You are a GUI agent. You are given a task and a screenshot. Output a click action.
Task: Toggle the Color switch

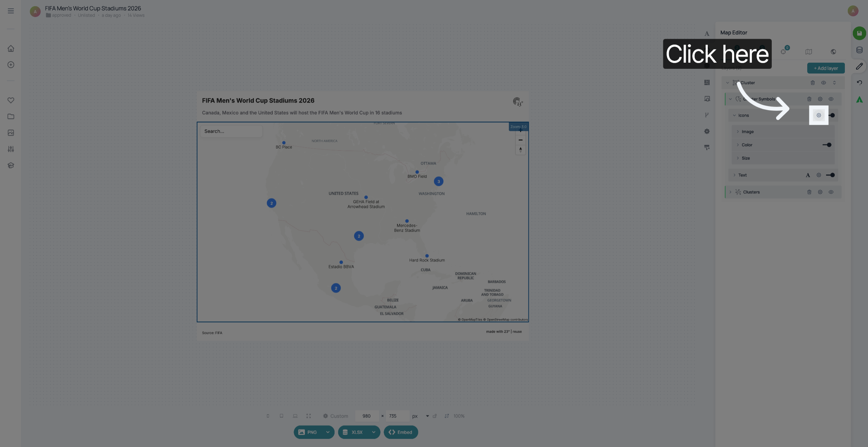pos(827,145)
